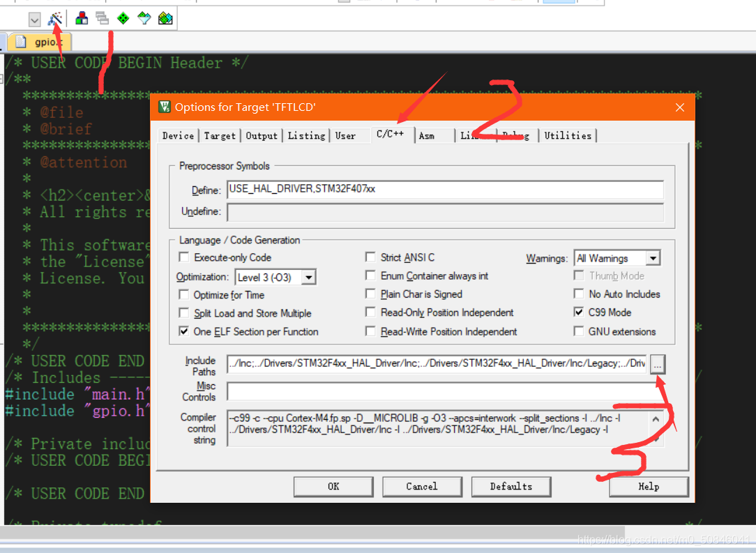
Task: Open the Utilities tab
Action: [568, 136]
